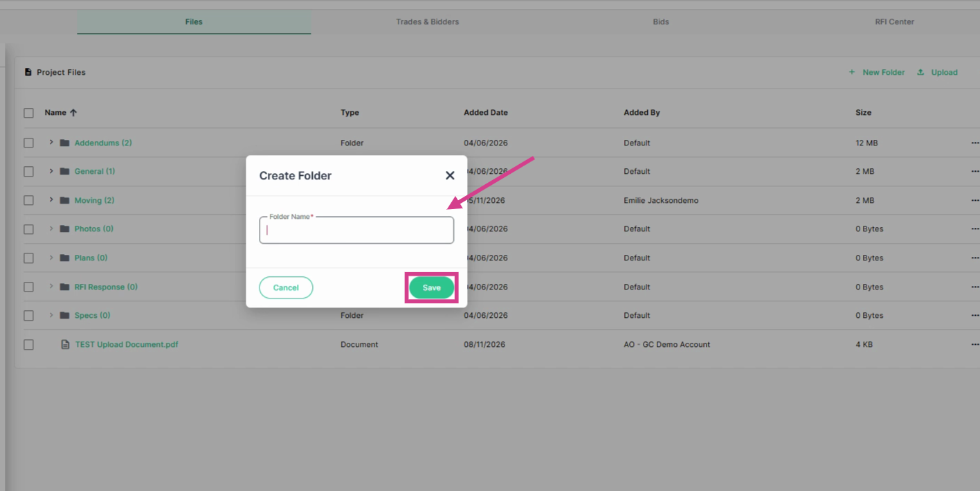Open the Photos (0) folder link
Viewport: 980px width, 491px height.
(94, 229)
